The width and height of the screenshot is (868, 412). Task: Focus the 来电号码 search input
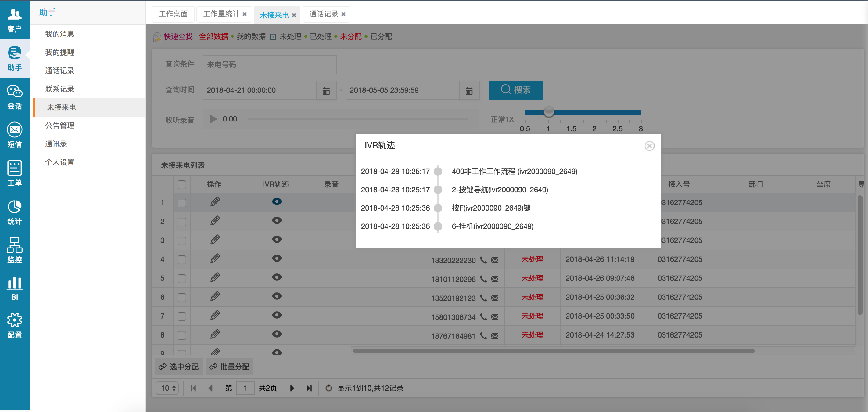point(269,64)
